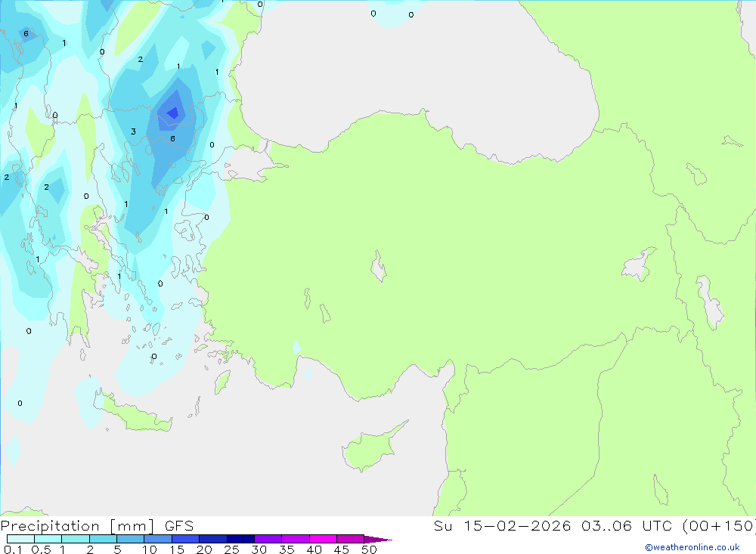Click the 0.5–1 mm legend color swatch
Viewport: 756px width, 554px height.
pos(48,539)
